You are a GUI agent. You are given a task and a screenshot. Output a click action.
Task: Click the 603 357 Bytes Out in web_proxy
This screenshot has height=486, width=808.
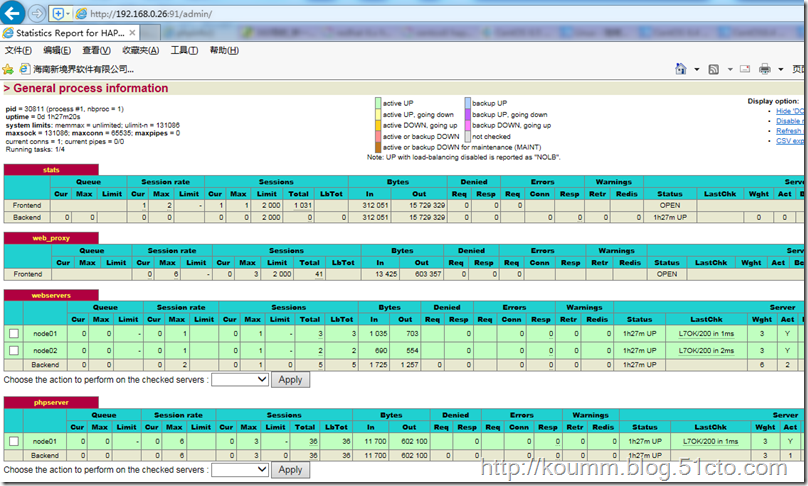coord(428,274)
